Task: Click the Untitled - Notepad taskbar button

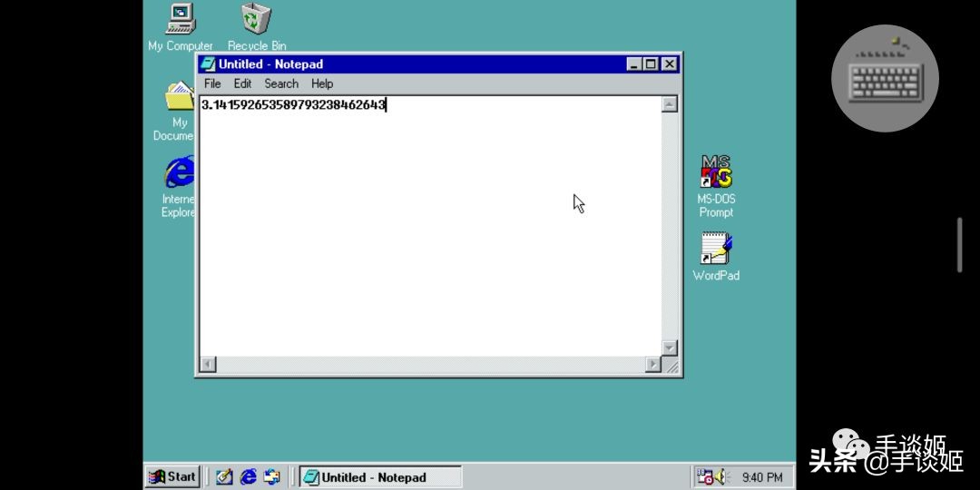Action: [380, 477]
